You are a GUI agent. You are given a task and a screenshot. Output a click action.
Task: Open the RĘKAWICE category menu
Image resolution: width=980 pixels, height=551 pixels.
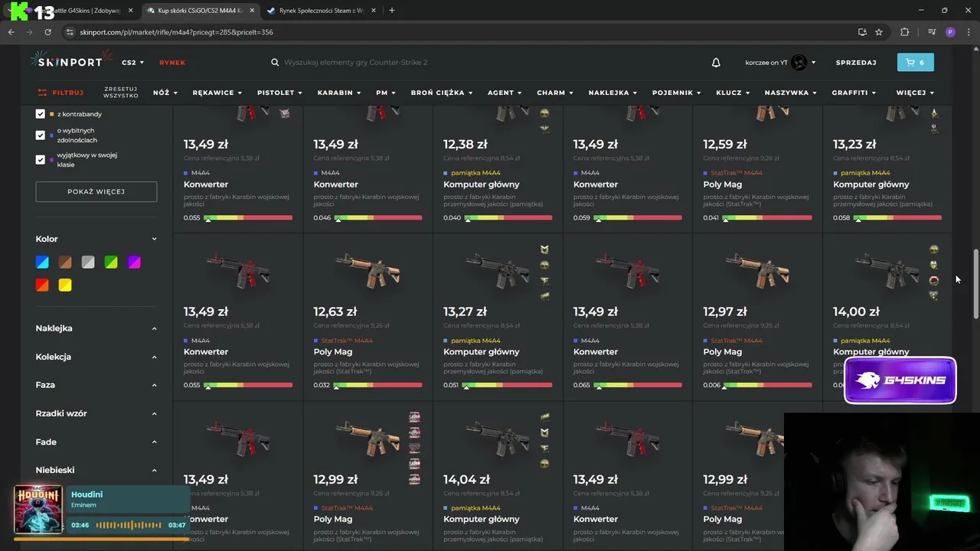(217, 93)
